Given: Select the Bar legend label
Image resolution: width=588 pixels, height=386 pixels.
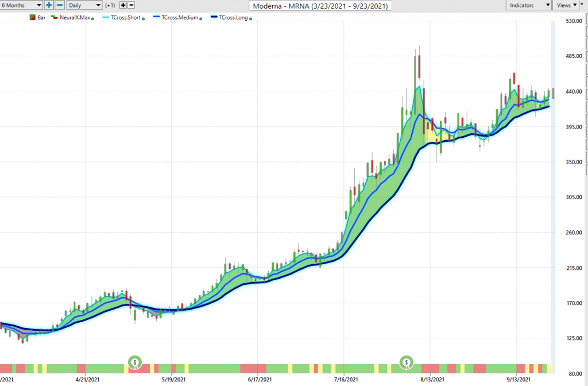Looking at the screenshot, I should (41, 18).
